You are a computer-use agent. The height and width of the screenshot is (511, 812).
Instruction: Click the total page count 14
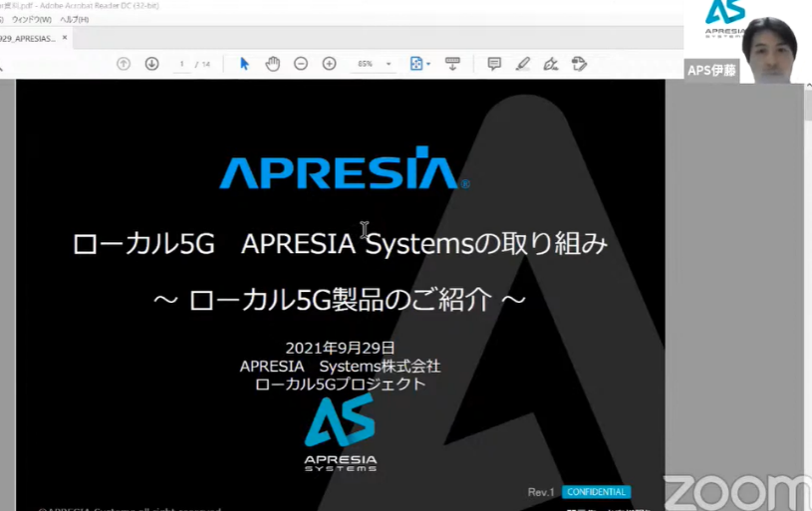click(x=206, y=64)
